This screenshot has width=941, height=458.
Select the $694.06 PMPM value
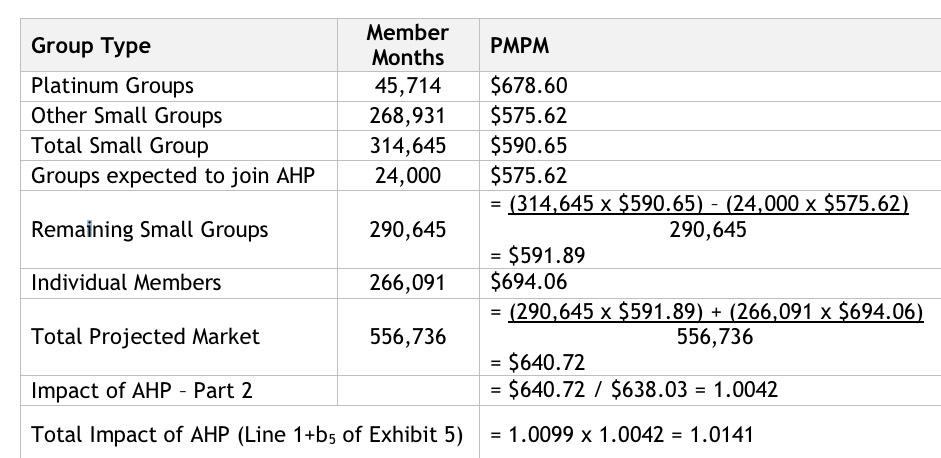tap(529, 283)
